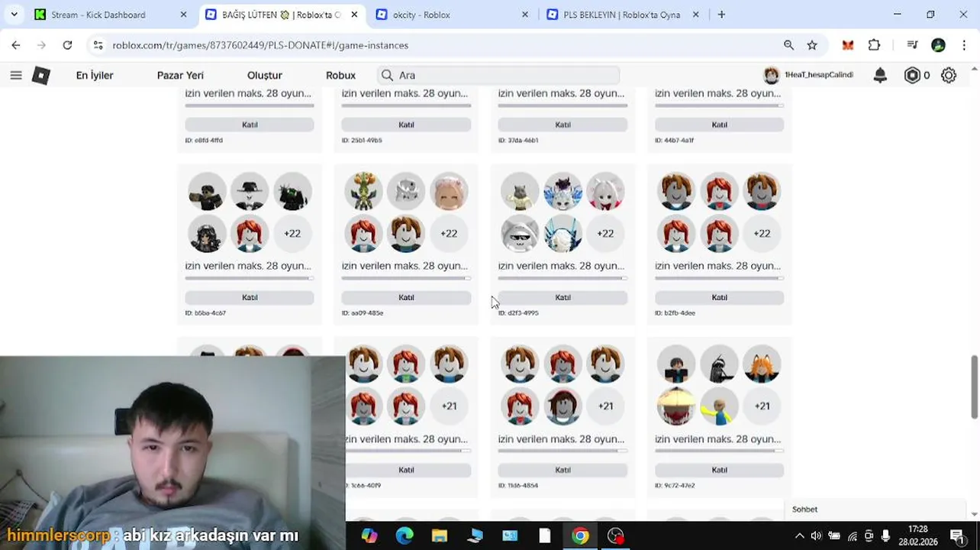Open the Chrome profile avatar
This screenshot has height=550, width=980.
coord(938,45)
